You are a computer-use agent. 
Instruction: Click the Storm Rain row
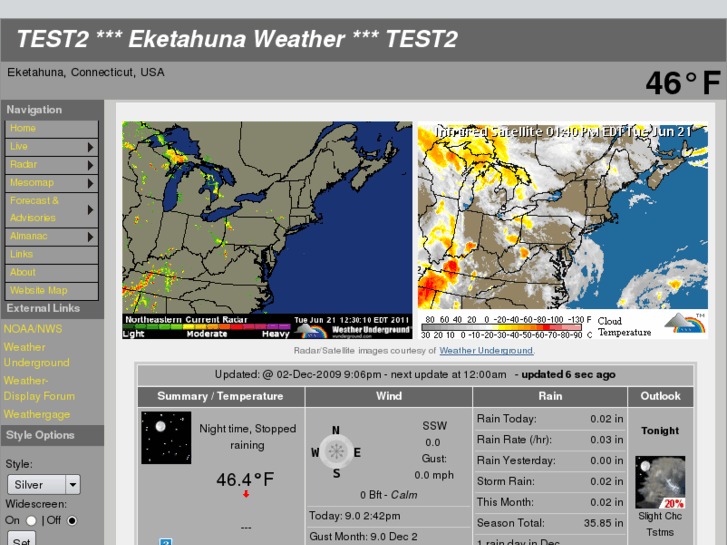pos(550,481)
